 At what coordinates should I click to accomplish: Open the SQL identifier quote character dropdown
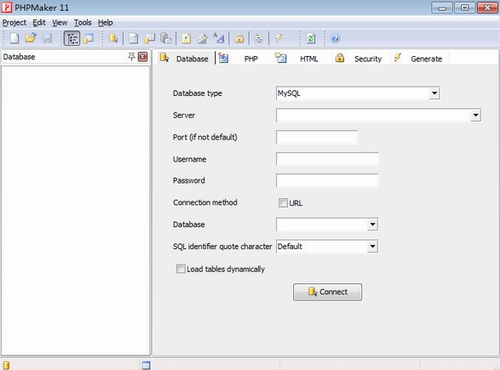click(372, 247)
